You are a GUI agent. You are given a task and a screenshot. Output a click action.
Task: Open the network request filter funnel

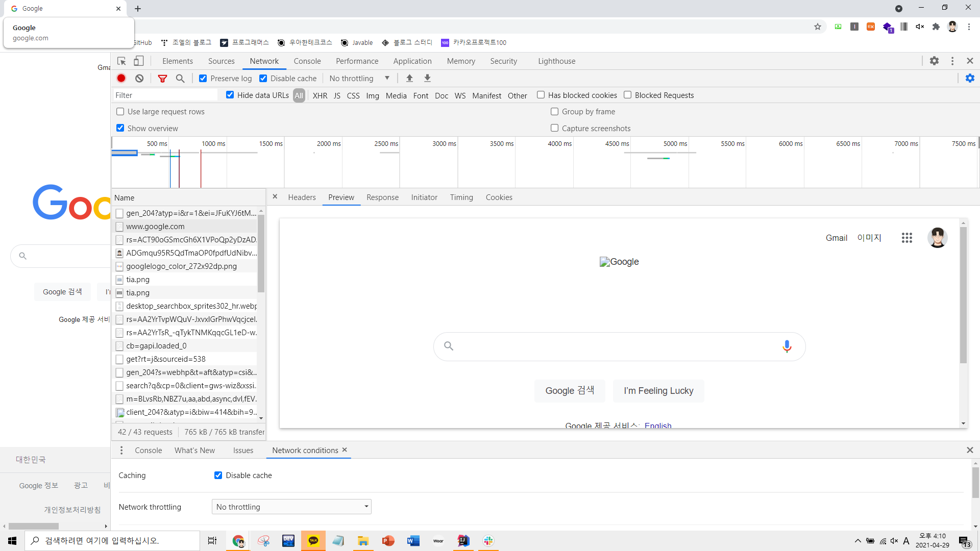pos(162,78)
